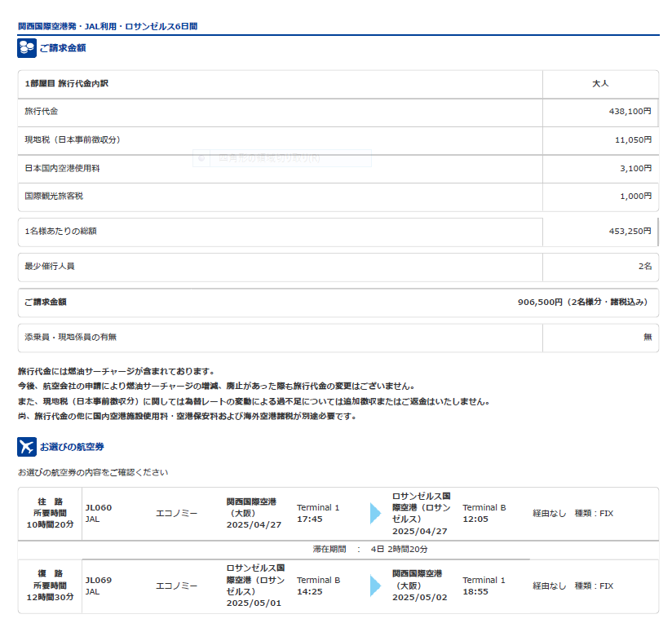Image resolution: width=672 pixels, height=632 pixels.
Task: Click the note starting 今後、航空会社の申請により
Action: click(216, 387)
